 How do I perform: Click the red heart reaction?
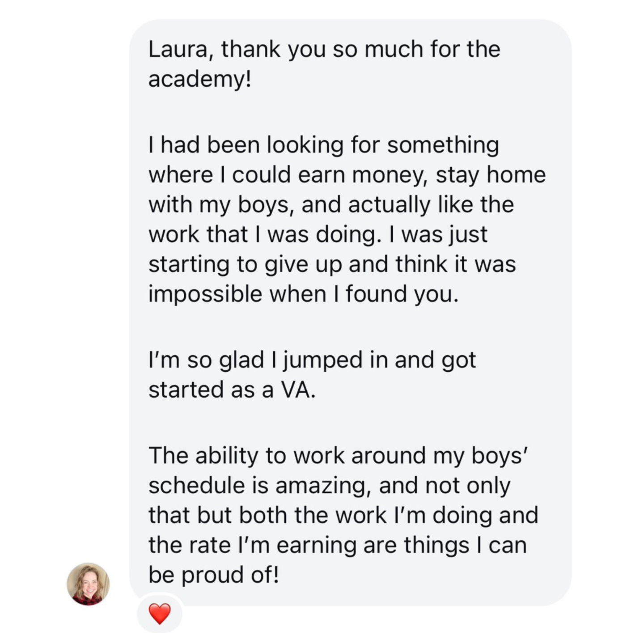point(160,613)
